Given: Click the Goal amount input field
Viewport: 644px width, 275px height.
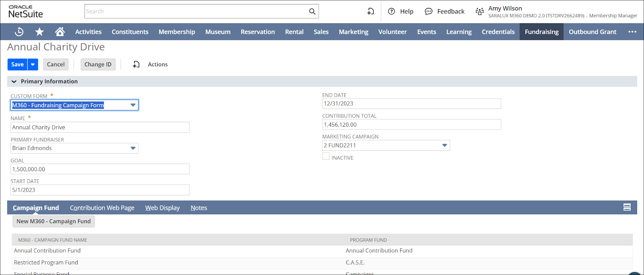Looking at the screenshot, I should click(x=100, y=169).
